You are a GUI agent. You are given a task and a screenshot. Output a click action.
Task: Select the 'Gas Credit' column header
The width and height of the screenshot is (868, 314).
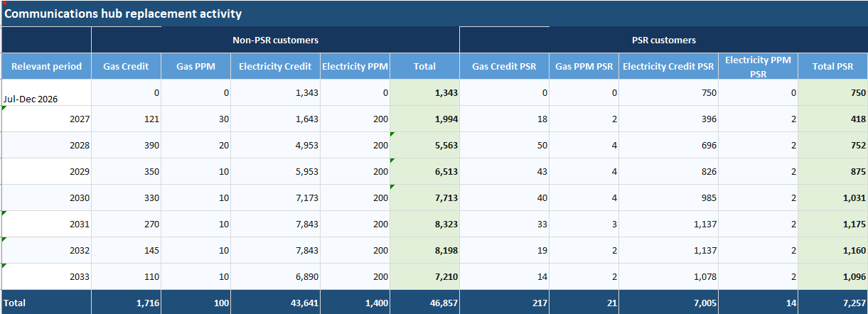click(126, 66)
